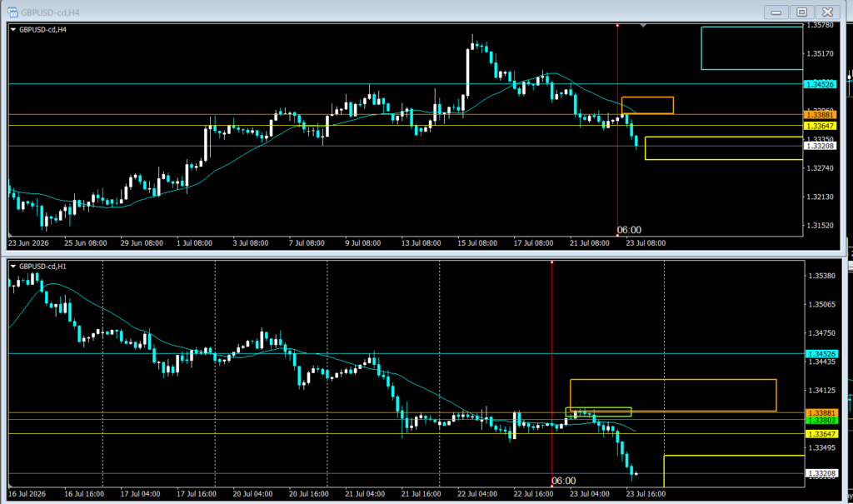Screen dimensions: 853x504
Task: Click the 1.33208 current price label in H4 chart
Action: 820,146
